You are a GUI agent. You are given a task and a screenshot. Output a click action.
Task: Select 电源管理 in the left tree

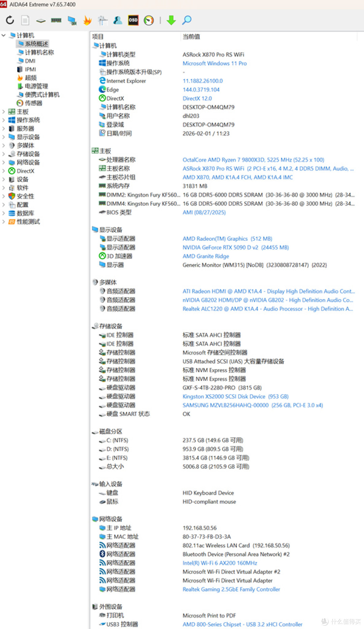[33, 86]
